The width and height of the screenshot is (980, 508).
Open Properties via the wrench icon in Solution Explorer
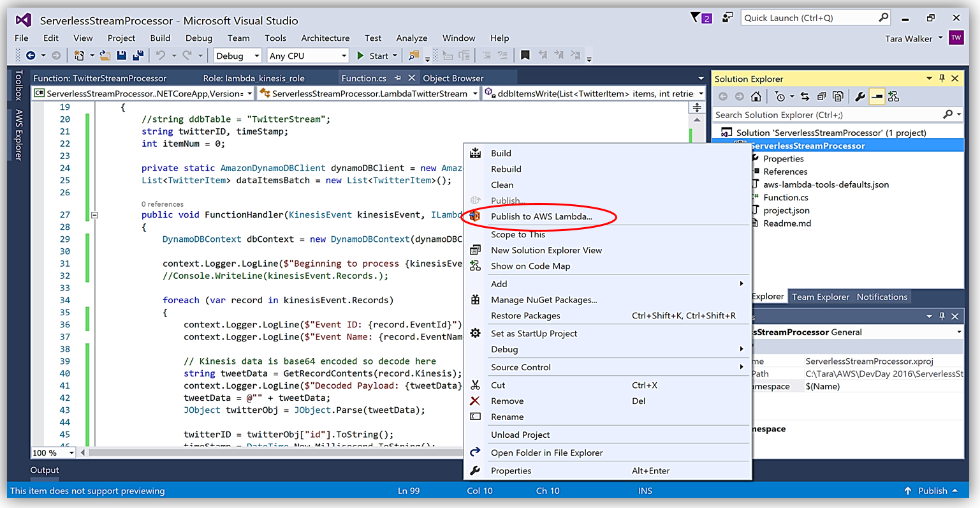point(859,96)
